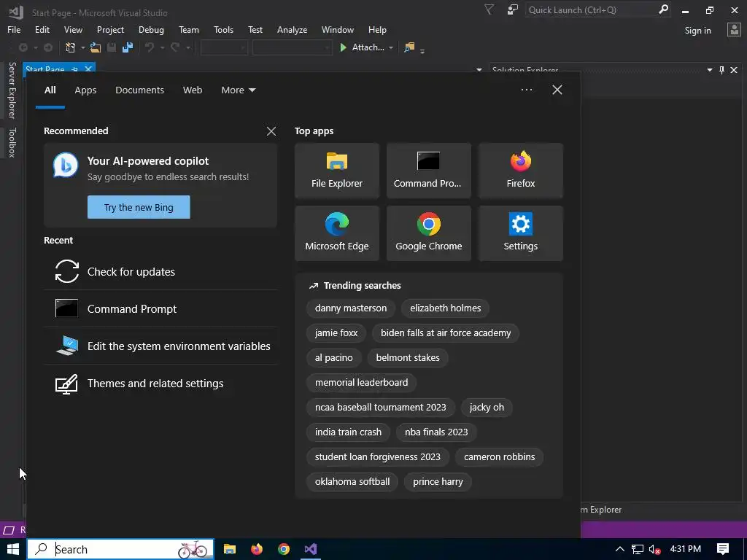Click the Open File toolbar icon

pos(96,47)
